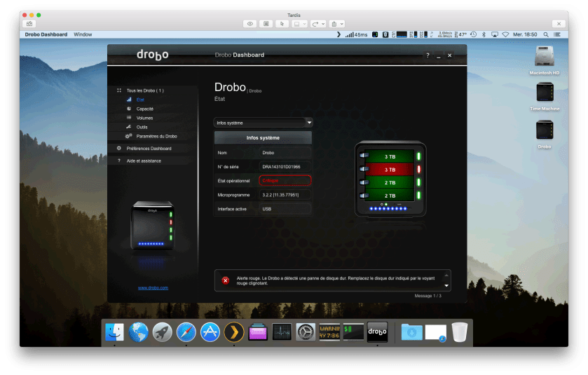Select the Outils wrench icon
The width and height of the screenshot is (588, 375).
[x=129, y=127]
